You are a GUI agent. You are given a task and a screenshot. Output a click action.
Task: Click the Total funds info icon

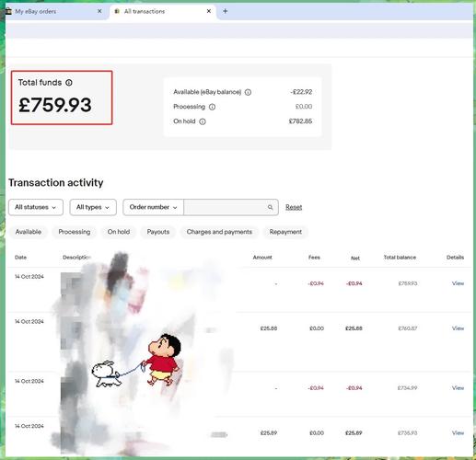[69, 83]
